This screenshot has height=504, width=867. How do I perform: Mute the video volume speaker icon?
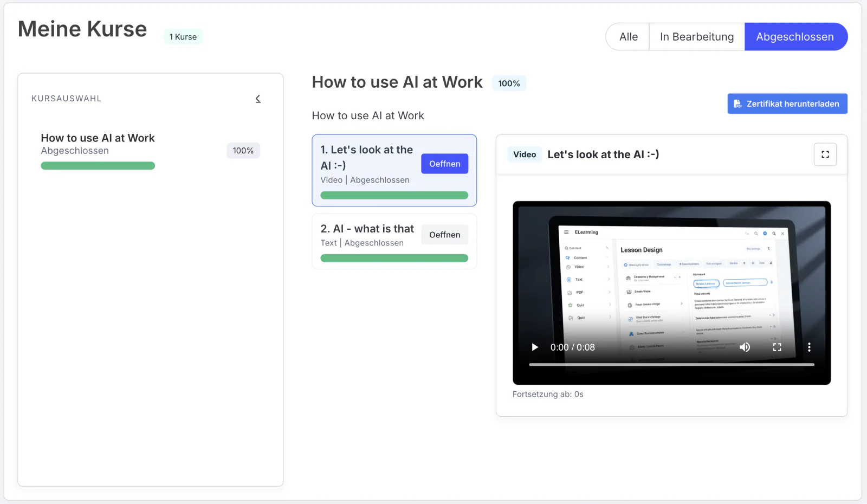click(x=745, y=347)
